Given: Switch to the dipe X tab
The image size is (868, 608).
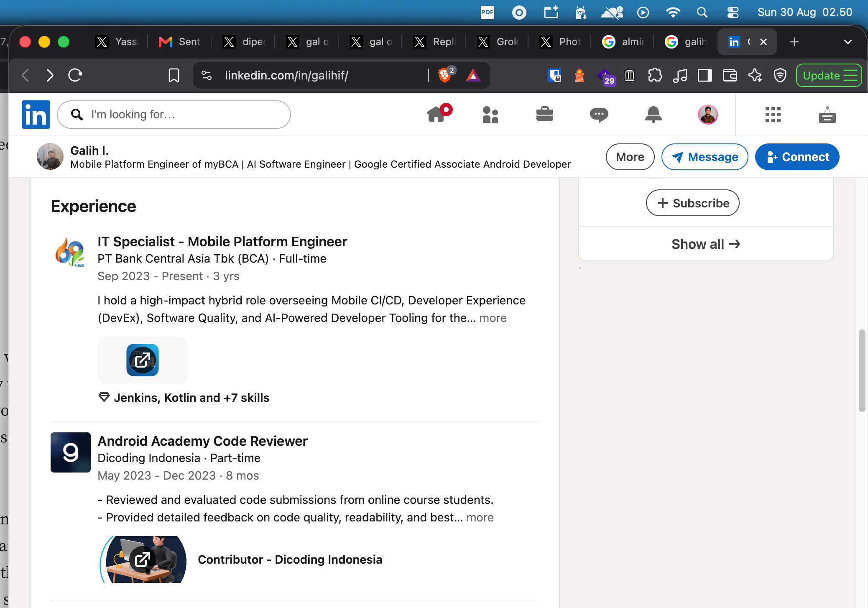Looking at the screenshot, I should tap(244, 42).
